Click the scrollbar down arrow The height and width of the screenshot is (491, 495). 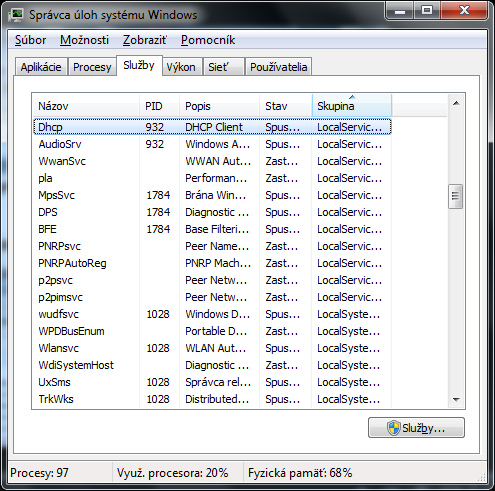[456, 399]
